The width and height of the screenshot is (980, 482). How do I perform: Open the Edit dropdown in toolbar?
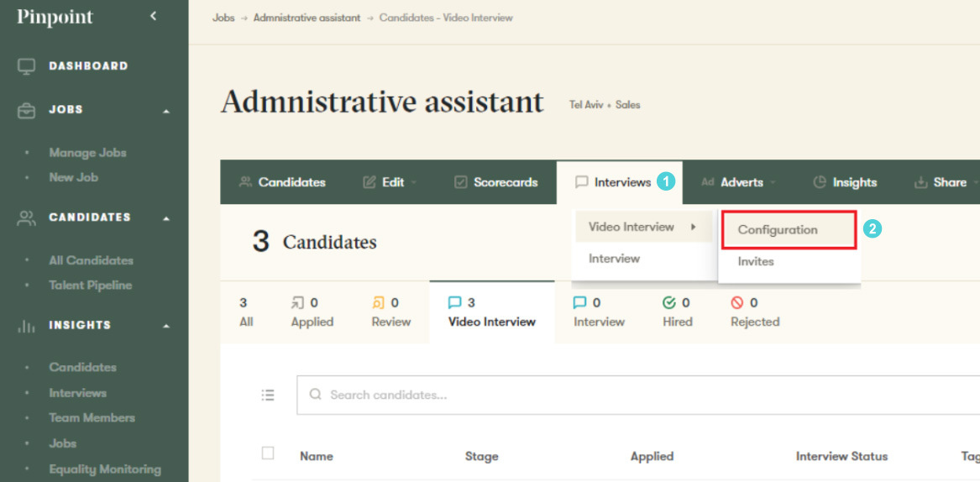390,182
